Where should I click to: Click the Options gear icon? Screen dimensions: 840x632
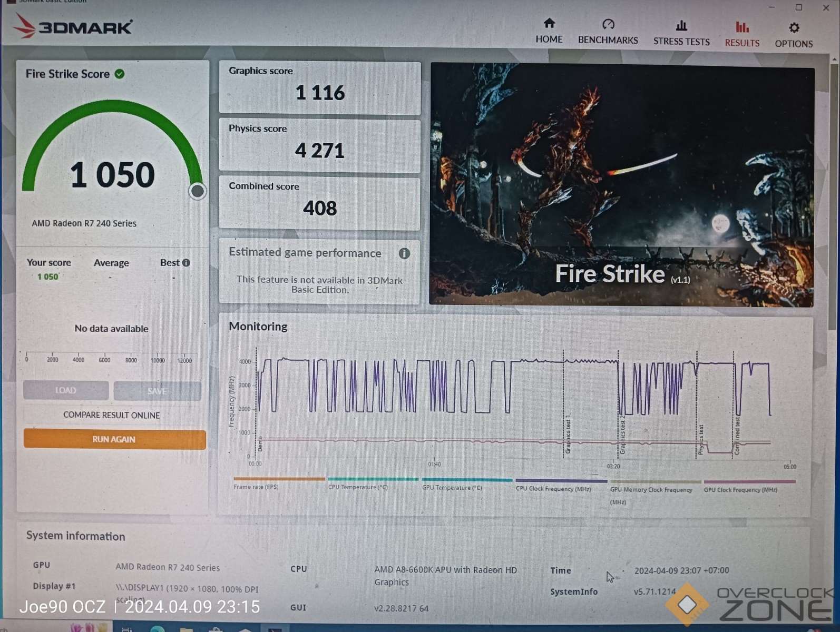[x=794, y=28]
